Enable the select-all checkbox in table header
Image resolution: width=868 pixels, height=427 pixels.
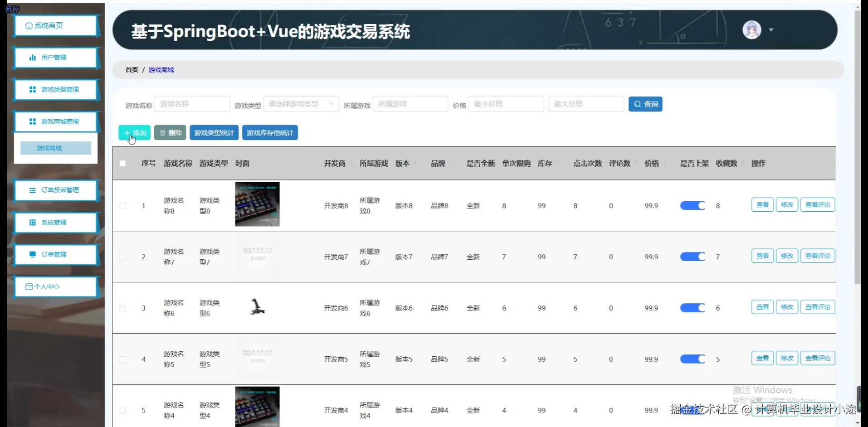[122, 163]
